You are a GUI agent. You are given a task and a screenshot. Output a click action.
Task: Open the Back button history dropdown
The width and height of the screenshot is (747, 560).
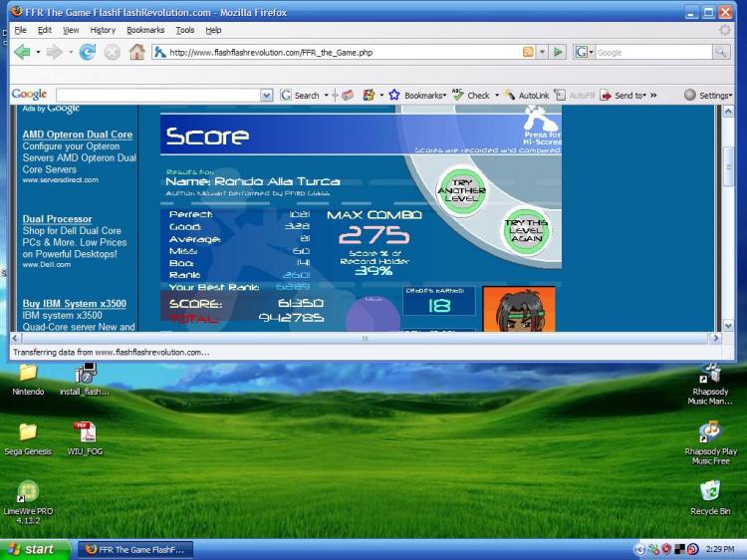click(38, 52)
